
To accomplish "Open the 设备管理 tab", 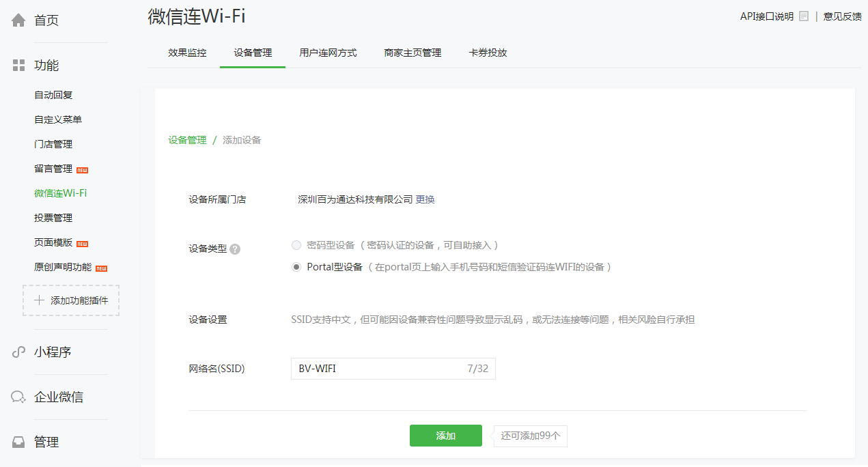I will [253, 53].
